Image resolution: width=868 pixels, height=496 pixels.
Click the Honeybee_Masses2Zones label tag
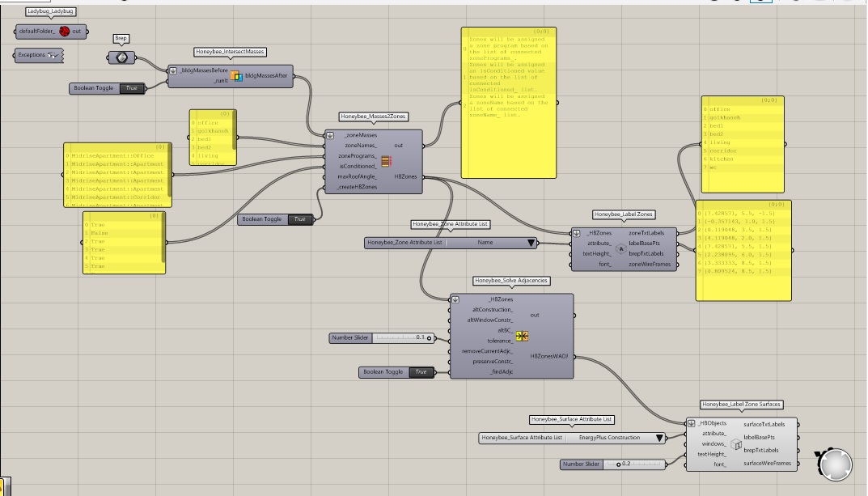[x=374, y=117]
